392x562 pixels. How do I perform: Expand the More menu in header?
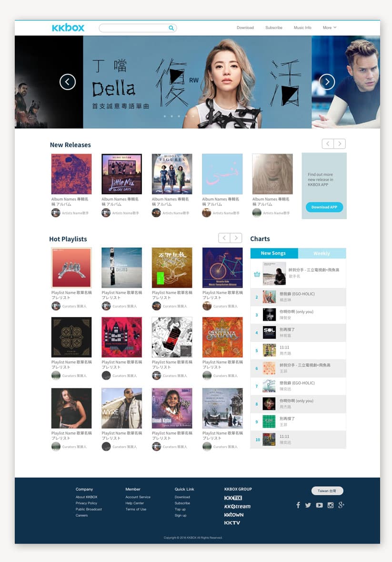click(x=329, y=28)
